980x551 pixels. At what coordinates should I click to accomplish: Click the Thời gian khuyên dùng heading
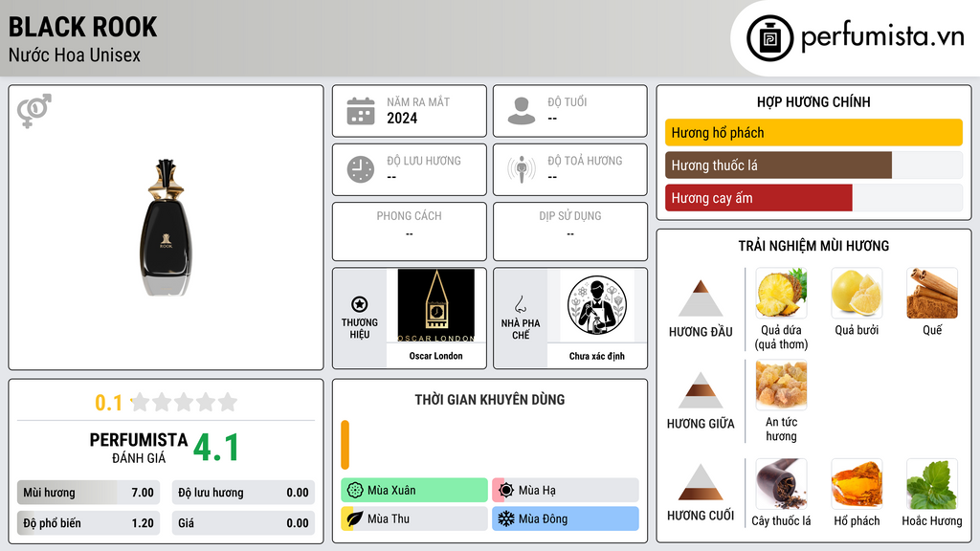coord(490,400)
